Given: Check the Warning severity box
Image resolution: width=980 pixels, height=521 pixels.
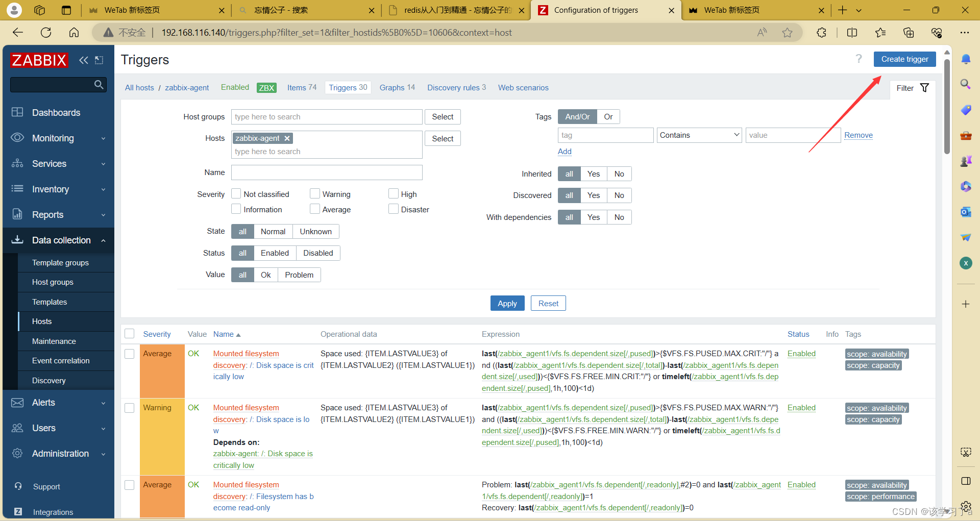Looking at the screenshot, I should [x=315, y=194].
